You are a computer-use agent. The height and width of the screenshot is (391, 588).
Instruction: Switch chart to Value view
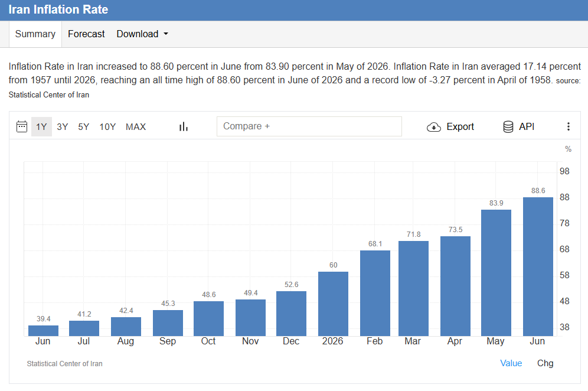(x=511, y=363)
